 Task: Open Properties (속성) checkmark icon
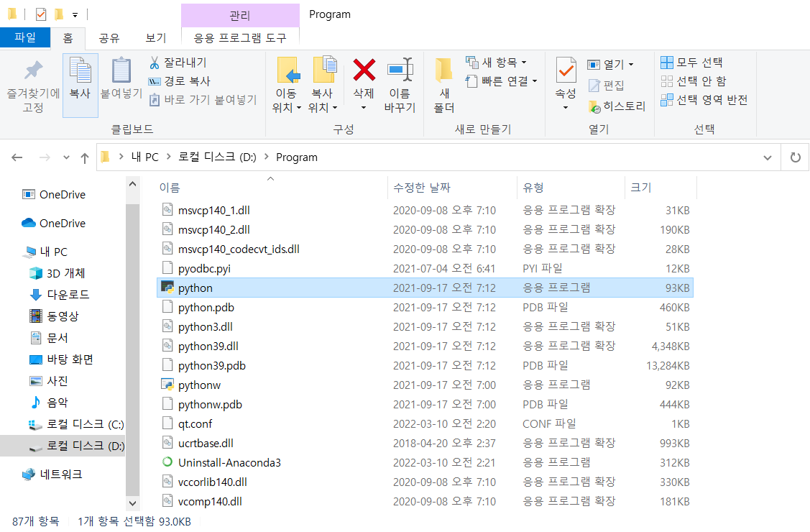point(566,70)
